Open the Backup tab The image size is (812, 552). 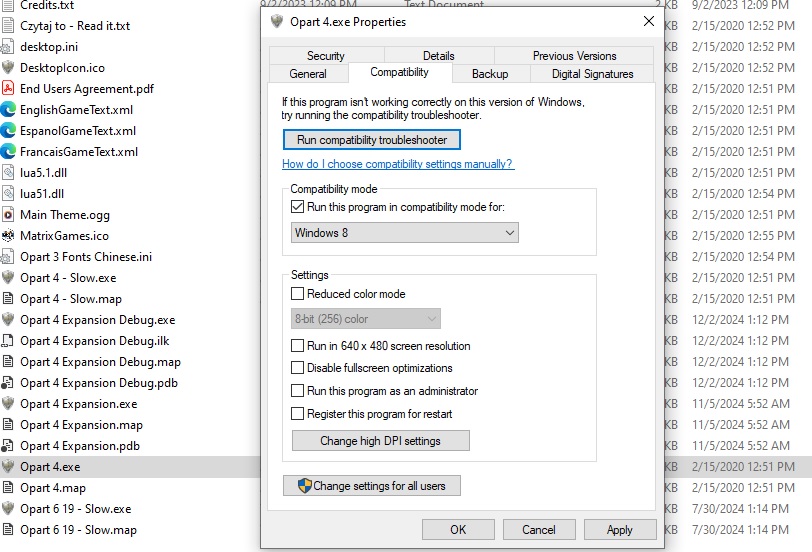[490, 74]
